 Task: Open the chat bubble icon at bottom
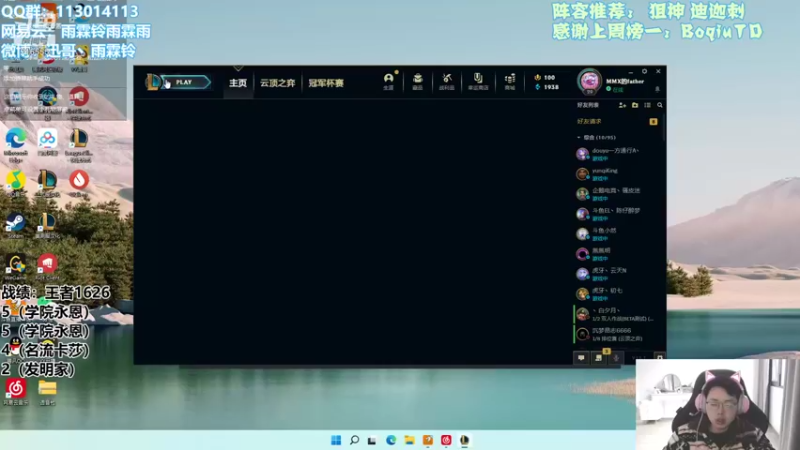point(581,358)
